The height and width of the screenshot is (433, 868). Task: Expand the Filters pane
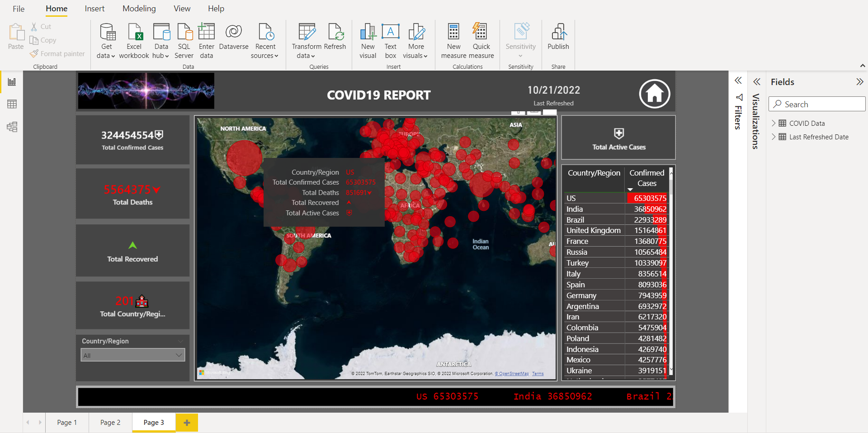(x=738, y=81)
